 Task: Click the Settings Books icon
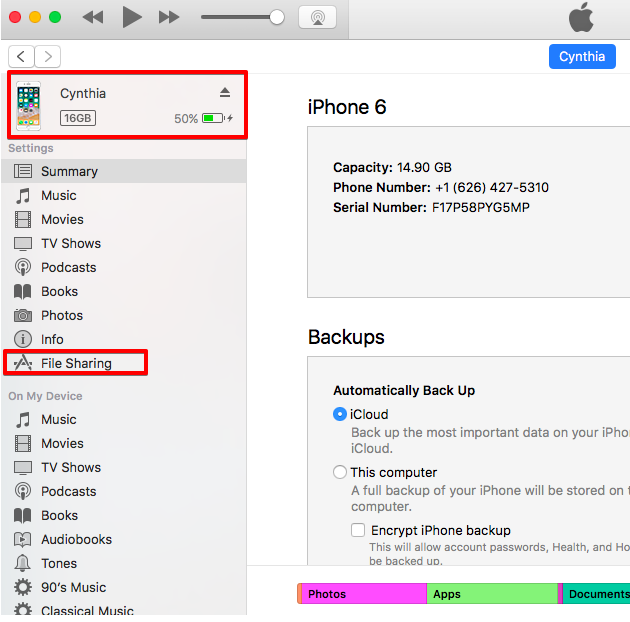coord(22,292)
